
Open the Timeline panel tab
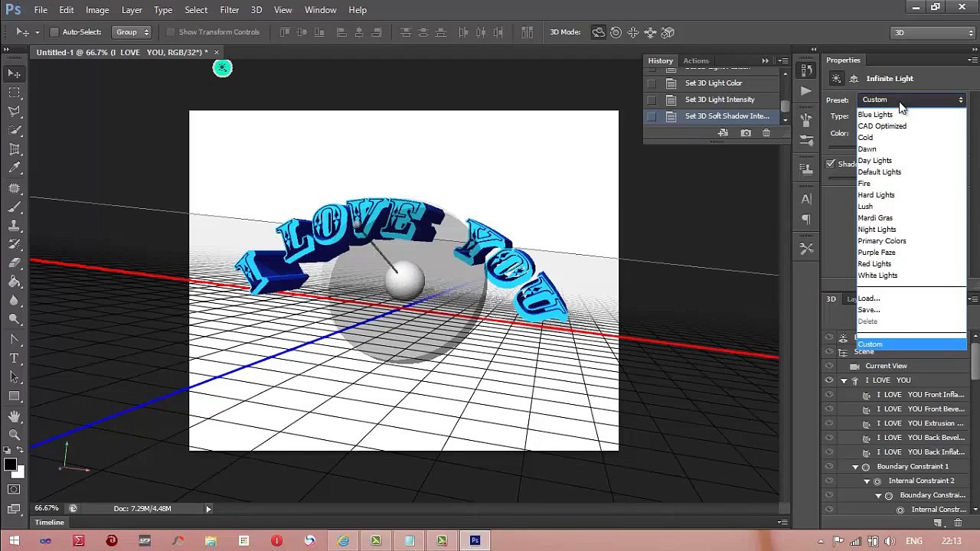tap(49, 523)
